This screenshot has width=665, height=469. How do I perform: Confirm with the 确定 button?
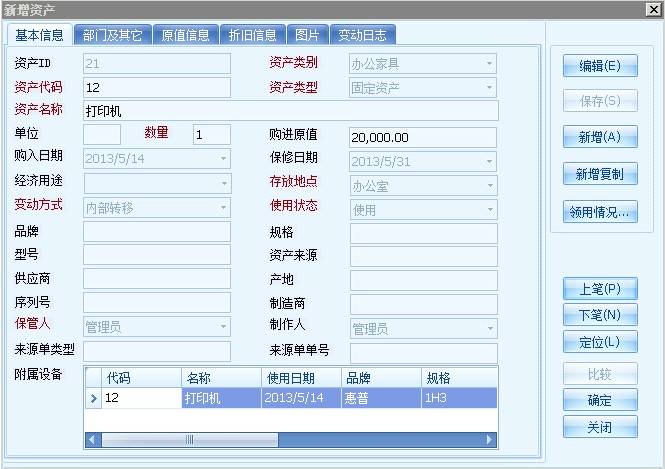(600, 400)
